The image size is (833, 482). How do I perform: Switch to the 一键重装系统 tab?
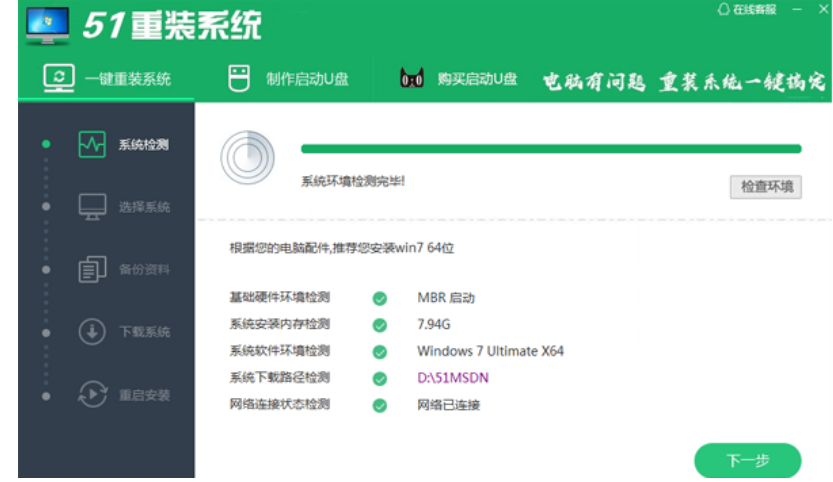(x=107, y=79)
